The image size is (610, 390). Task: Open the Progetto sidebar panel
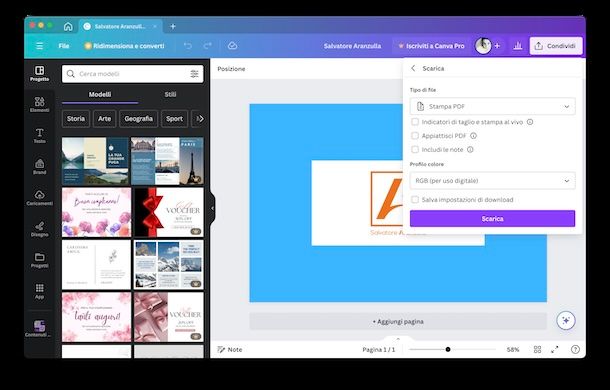pos(39,73)
